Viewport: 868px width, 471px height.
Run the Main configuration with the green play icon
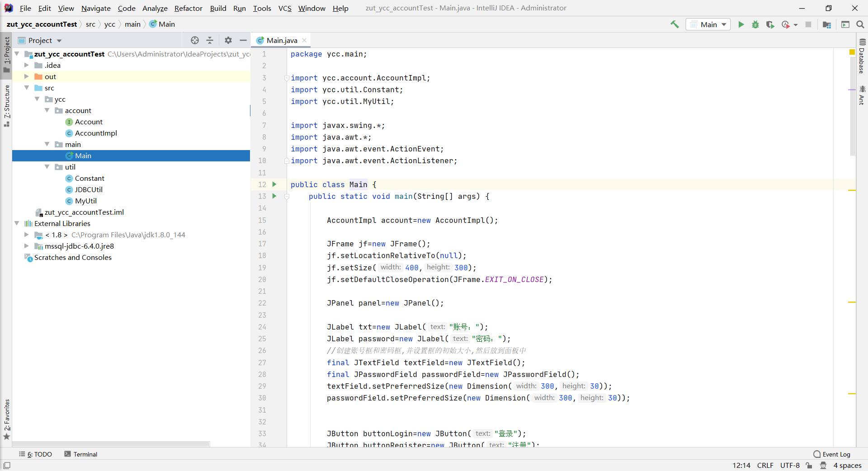click(741, 24)
